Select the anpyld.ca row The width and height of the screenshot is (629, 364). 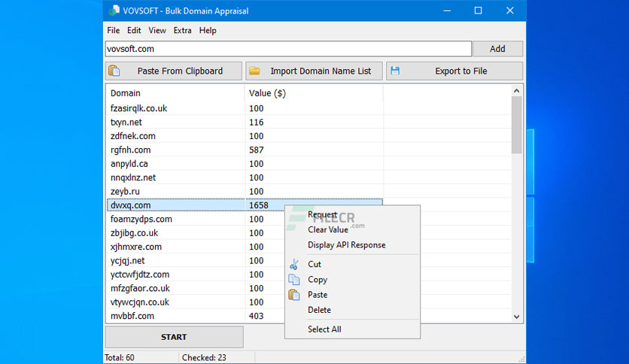[x=245, y=163]
